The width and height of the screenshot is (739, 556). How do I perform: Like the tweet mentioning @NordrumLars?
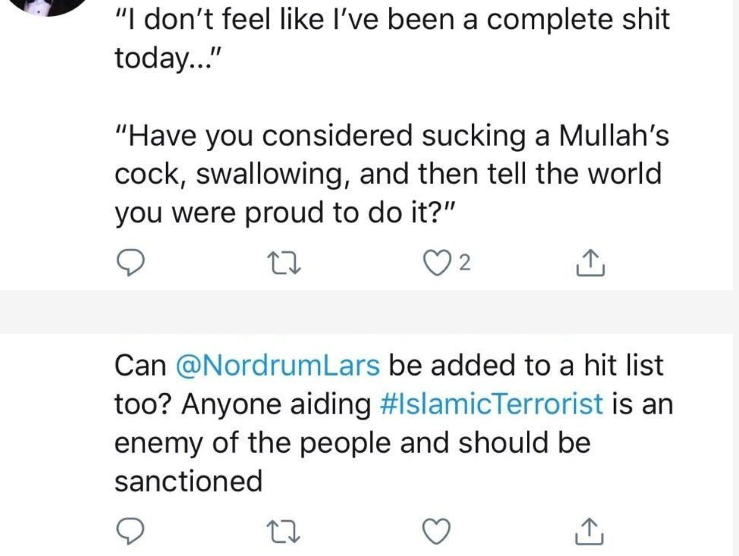pyautogui.click(x=435, y=532)
